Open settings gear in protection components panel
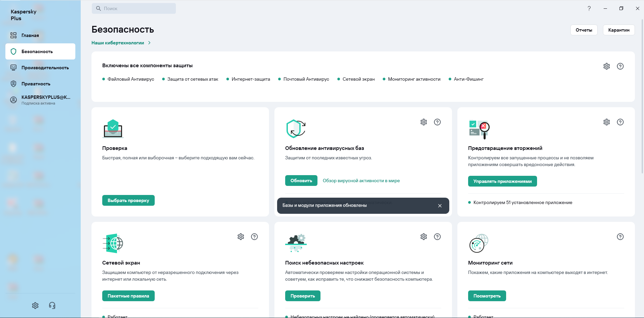This screenshot has width=644, height=318. [x=606, y=66]
